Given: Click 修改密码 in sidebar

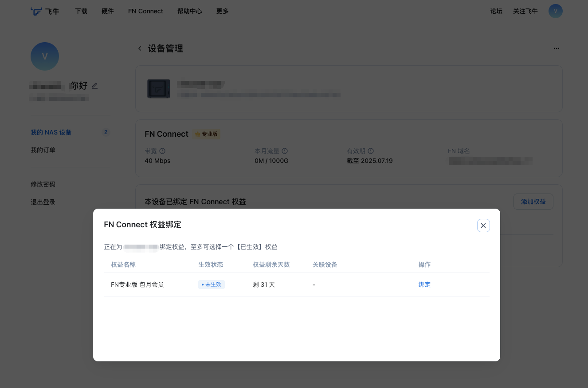Looking at the screenshot, I should click(43, 184).
